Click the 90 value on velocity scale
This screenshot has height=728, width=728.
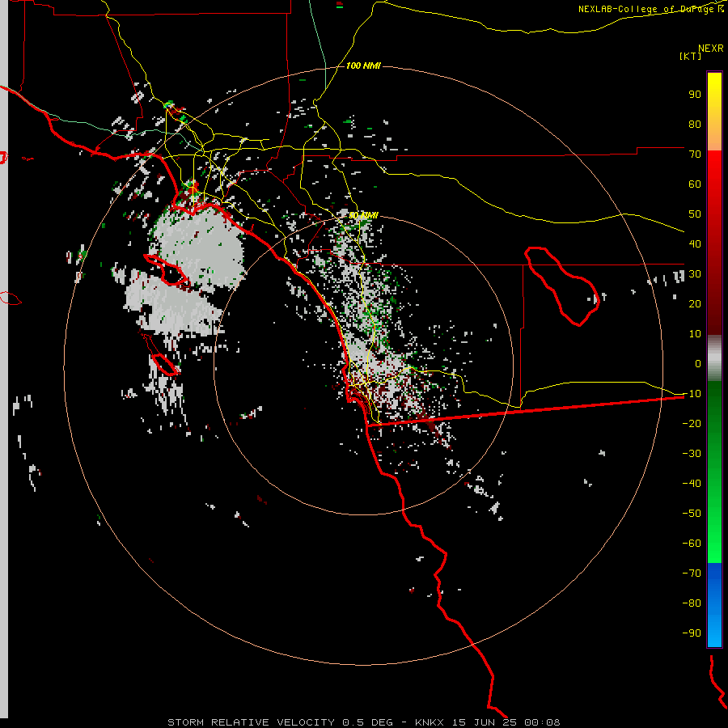[695, 95]
